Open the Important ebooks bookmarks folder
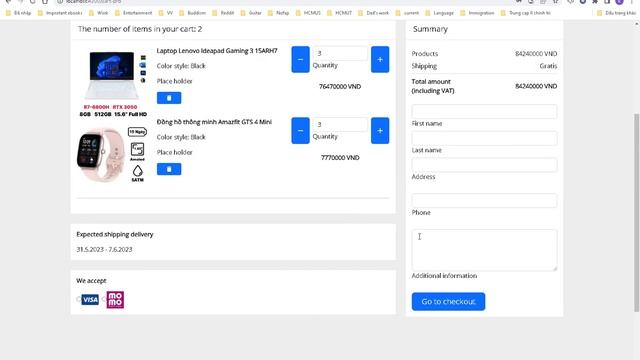640x360 pixels. tap(60, 13)
